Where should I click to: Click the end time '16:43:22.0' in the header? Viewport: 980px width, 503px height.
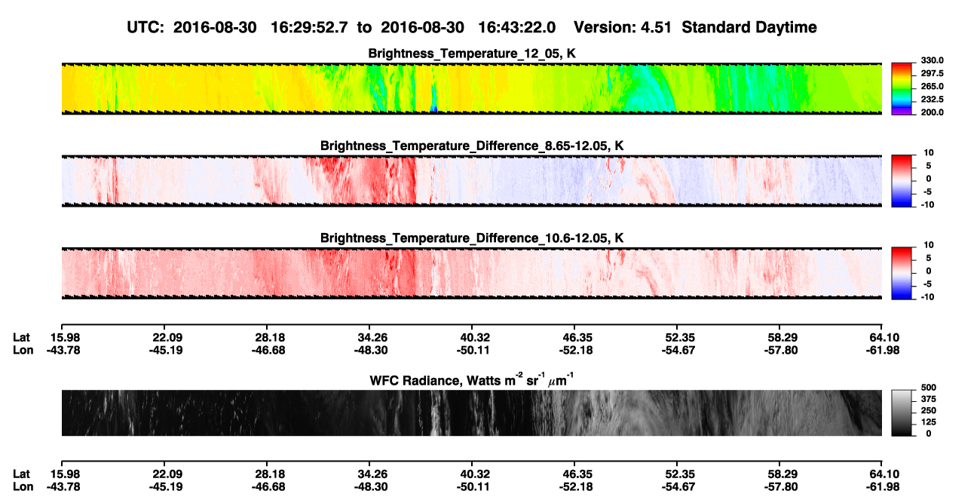click(517, 27)
